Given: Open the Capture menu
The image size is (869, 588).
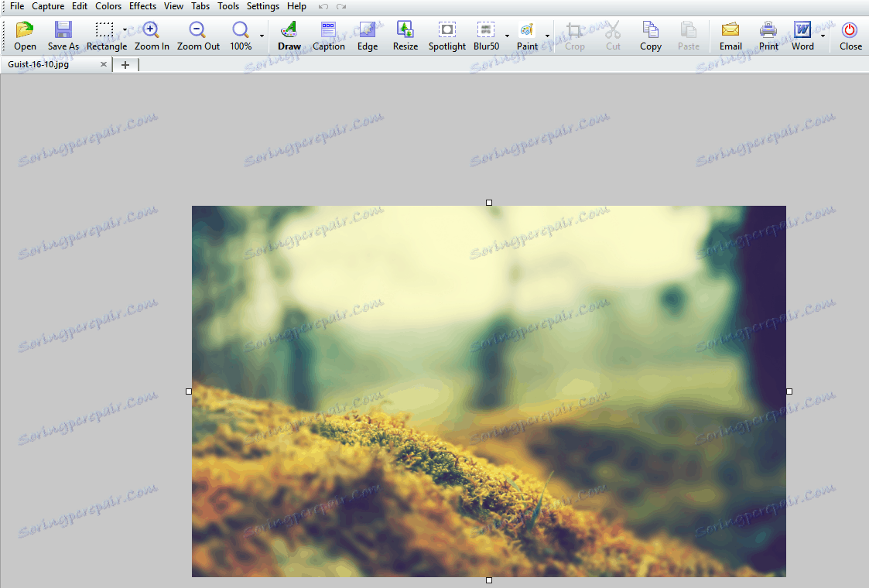Looking at the screenshot, I should 48,6.
